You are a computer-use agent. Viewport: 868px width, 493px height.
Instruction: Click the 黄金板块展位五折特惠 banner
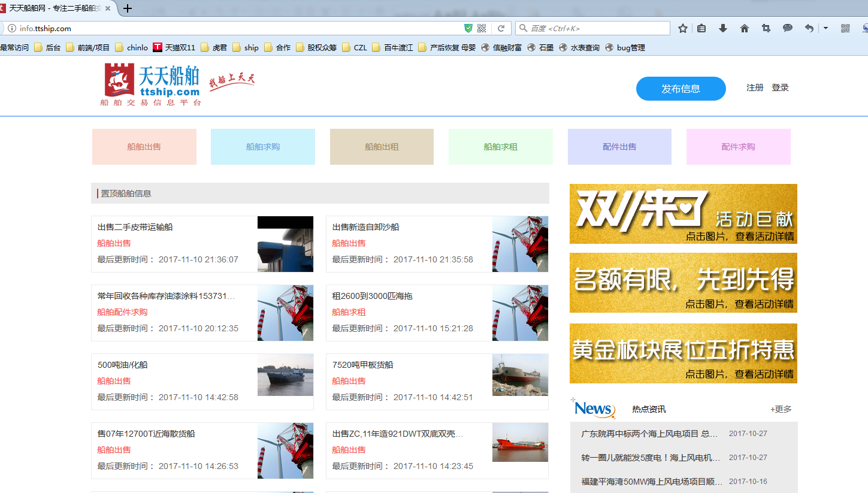(683, 353)
